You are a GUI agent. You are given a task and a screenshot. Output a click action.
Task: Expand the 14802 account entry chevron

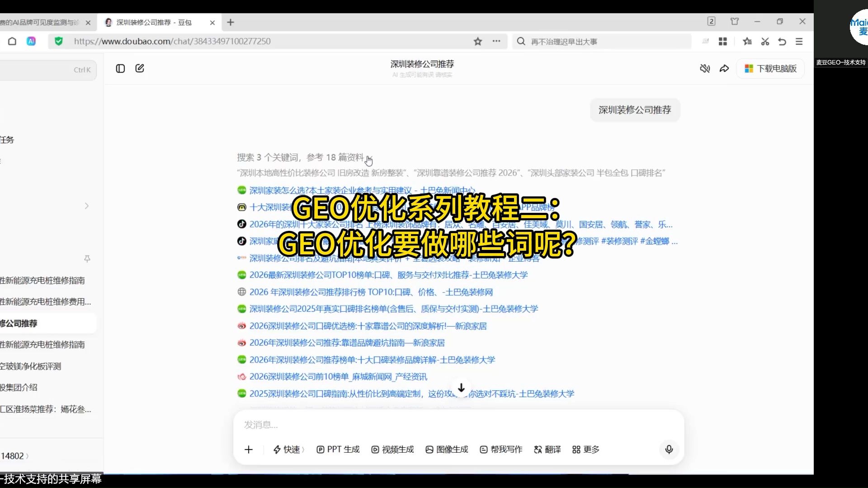click(x=27, y=456)
